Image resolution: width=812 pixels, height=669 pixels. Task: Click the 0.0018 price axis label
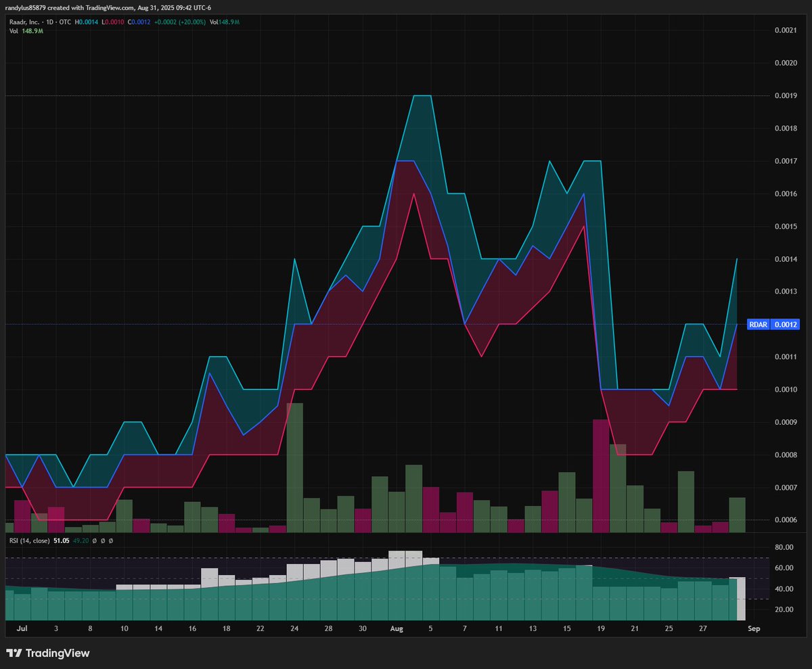point(785,129)
